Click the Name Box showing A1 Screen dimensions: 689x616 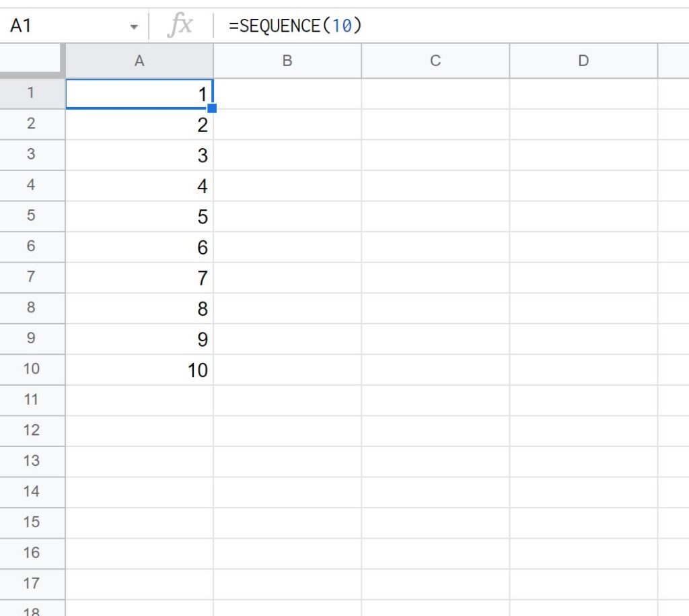(x=67, y=25)
